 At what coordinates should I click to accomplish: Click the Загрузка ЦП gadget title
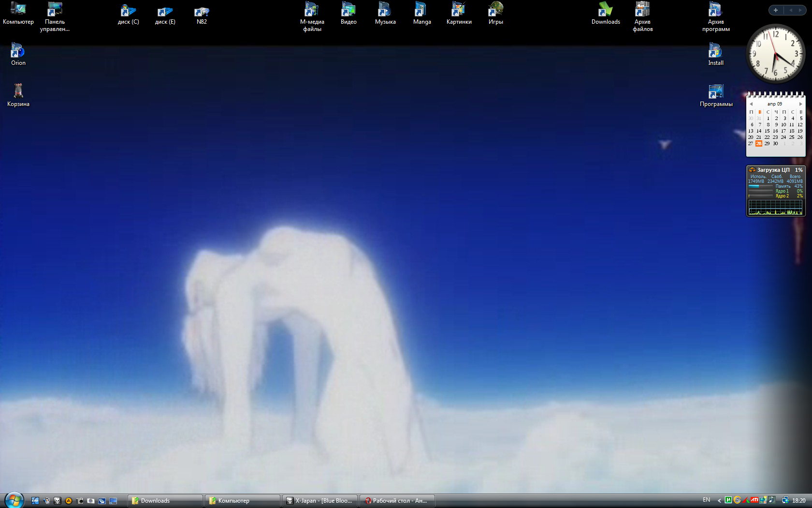coord(773,170)
